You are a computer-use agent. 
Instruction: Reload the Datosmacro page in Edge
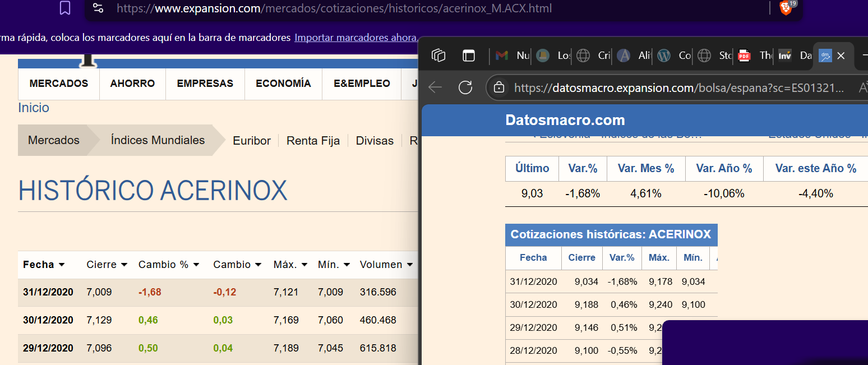pos(465,87)
